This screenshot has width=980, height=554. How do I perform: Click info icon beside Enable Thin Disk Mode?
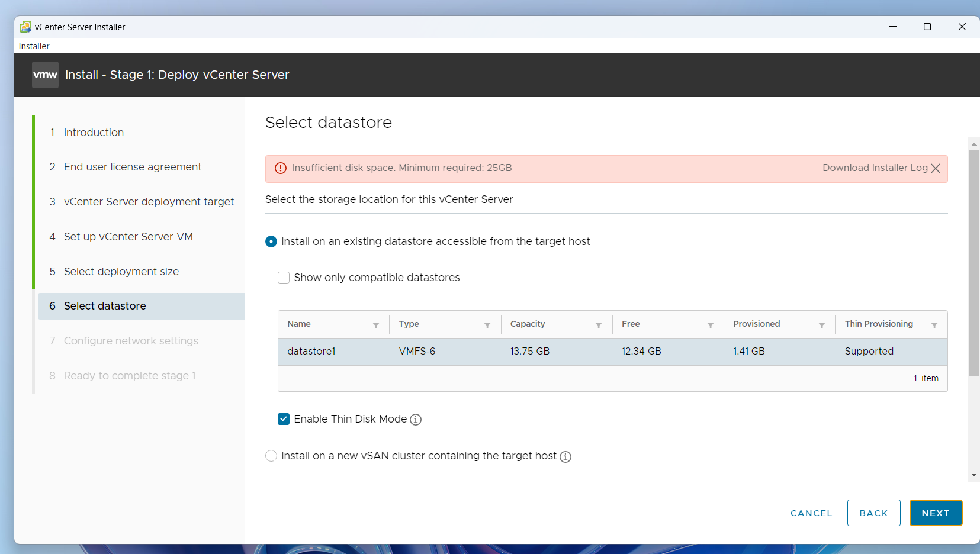click(416, 420)
